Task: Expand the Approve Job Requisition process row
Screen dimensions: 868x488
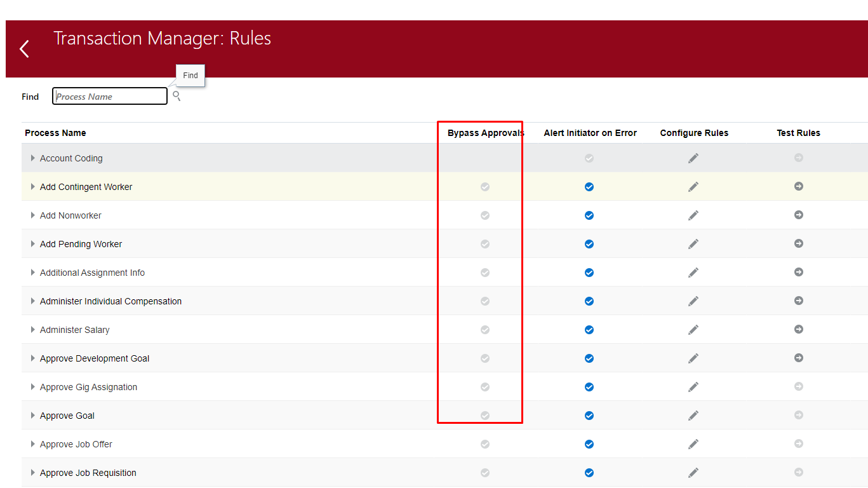Action: coord(32,473)
